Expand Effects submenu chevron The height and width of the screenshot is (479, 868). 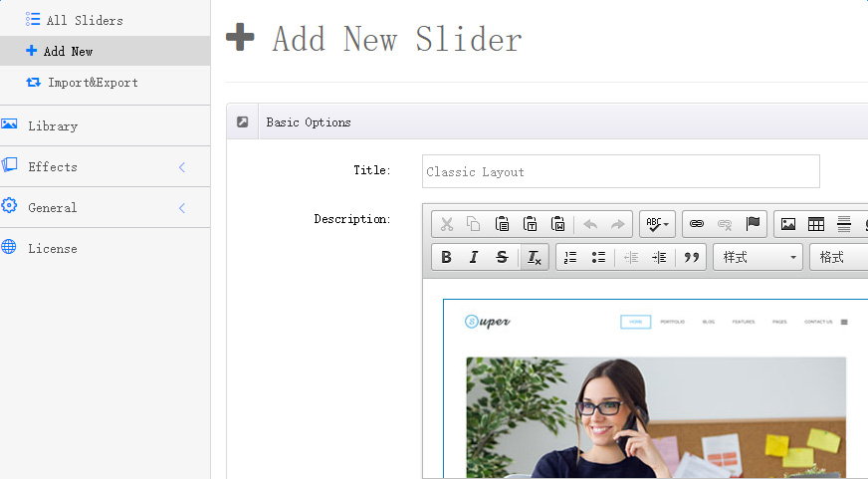[182, 166]
